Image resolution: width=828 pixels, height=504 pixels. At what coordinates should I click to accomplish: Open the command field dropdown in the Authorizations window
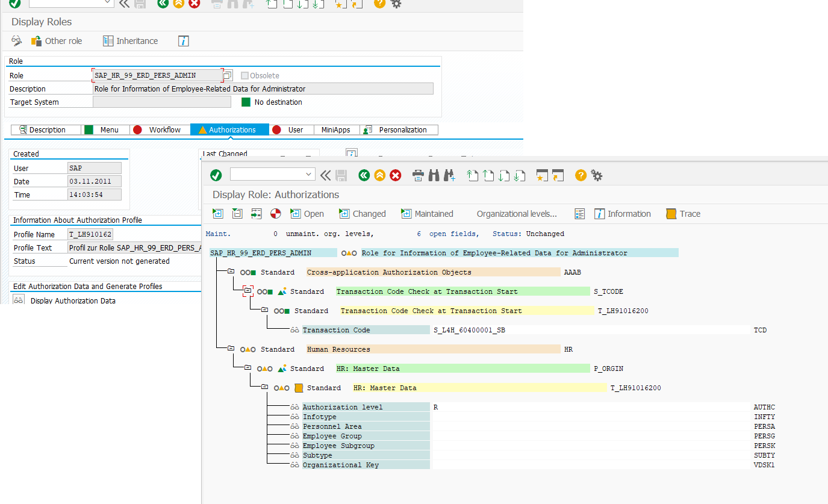[309, 175]
